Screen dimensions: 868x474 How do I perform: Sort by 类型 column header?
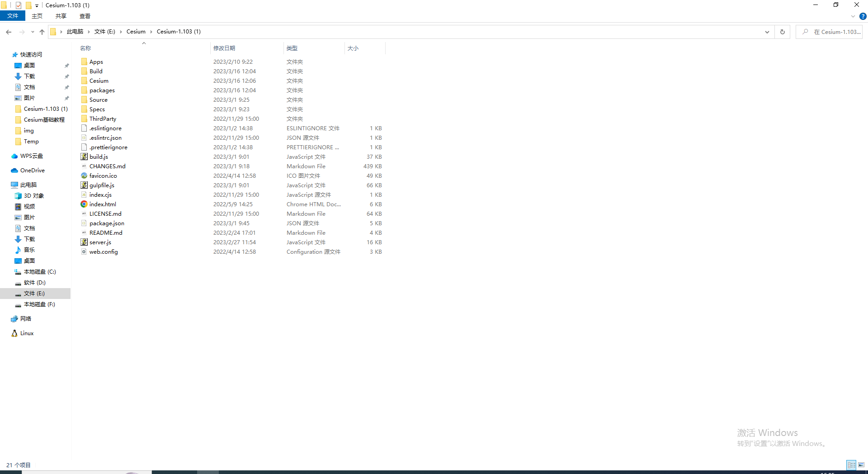coord(292,48)
